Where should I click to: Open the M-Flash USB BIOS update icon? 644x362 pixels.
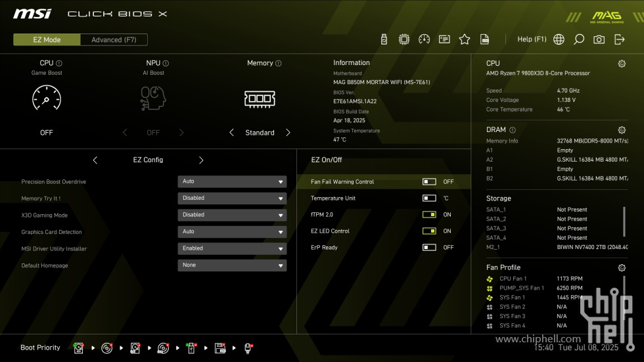pyautogui.click(x=384, y=39)
